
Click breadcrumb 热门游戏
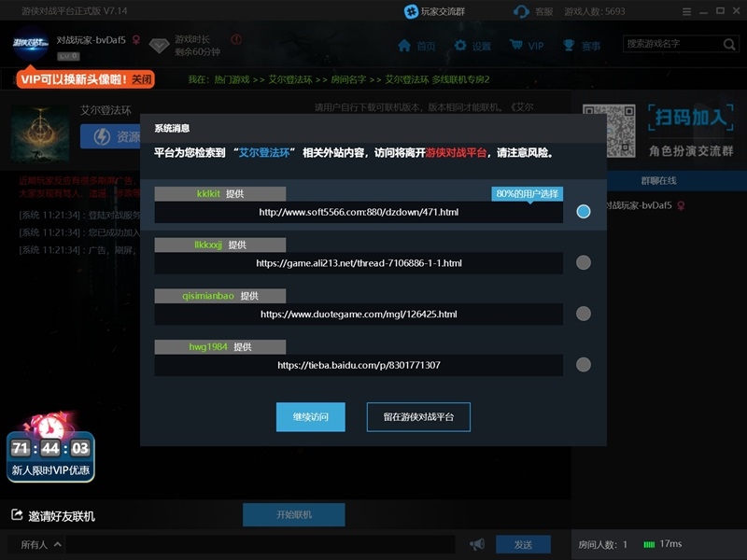click(x=232, y=79)
